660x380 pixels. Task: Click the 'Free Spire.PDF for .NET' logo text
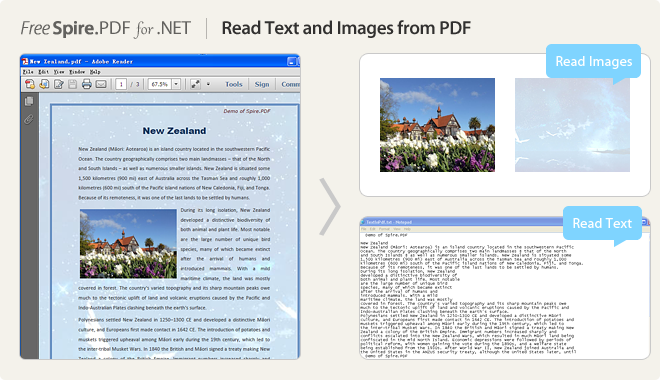(x=106, y=29)
